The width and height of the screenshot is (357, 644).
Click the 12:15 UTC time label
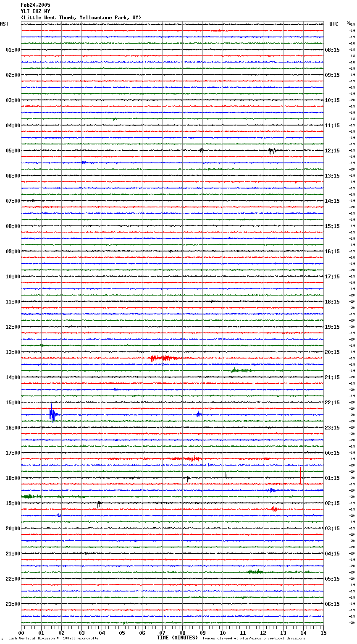pyautogui.click(x=332, y=151)
